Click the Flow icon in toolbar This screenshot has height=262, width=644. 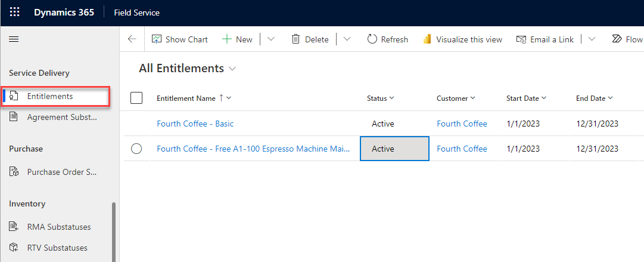[x=617, y=39]
